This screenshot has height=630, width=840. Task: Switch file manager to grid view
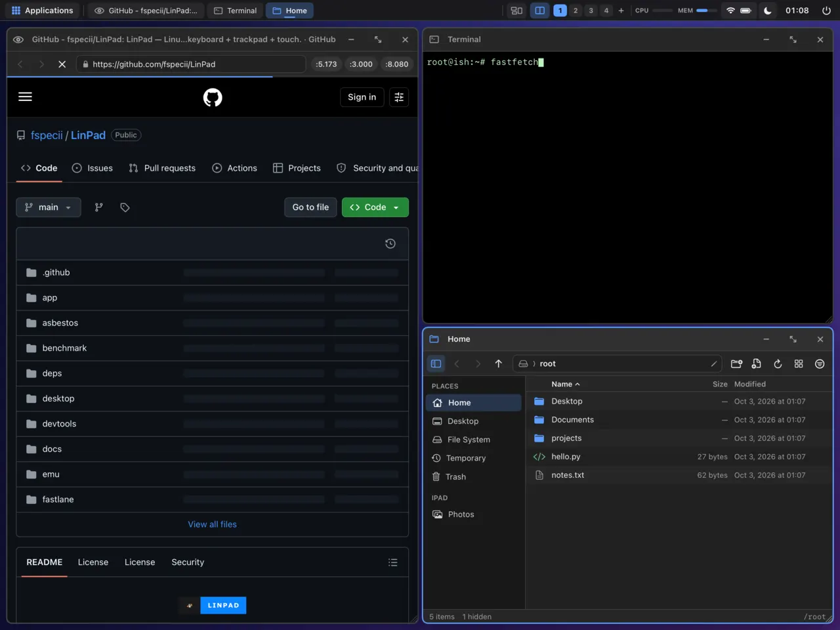(799, 364)
